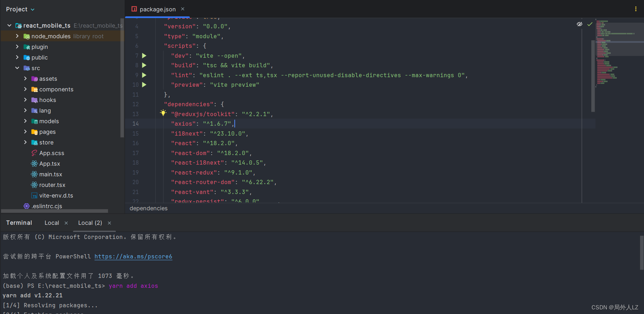
Task: Click the code minimap preview
Action: coord(620,53)
